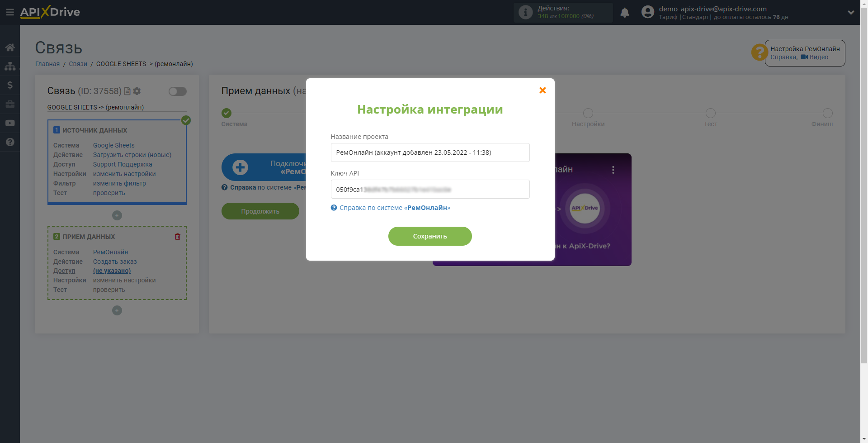
Task: Click Загрузить строки (новые) action link
Action: [132, 155]
